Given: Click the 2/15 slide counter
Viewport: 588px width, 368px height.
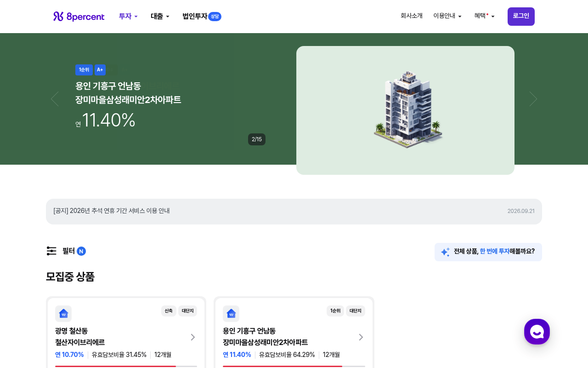Looking at the screenshot, I should (257, 139).
